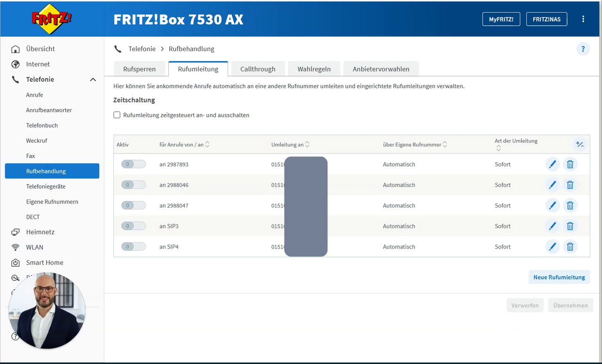This screenshot has width=602, height=364.
Task: Click the plus/minus column settings icon
Action: click(x=580, y=144)
